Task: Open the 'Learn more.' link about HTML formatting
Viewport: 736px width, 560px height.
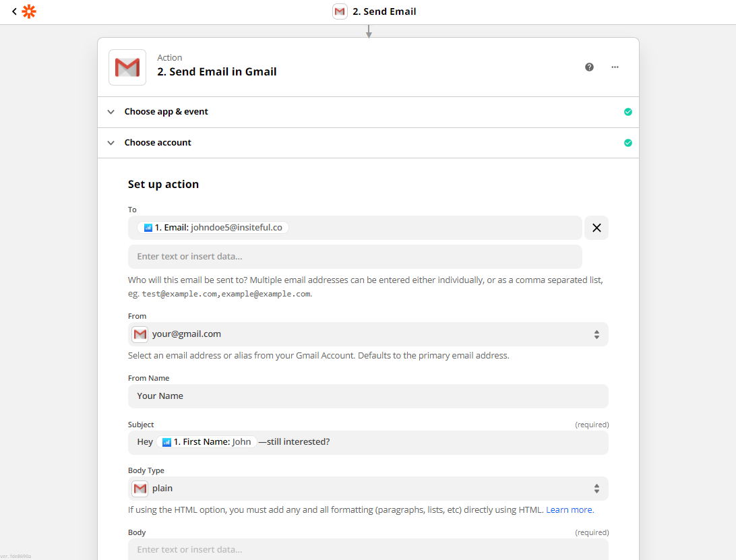Action: point(570,509)
